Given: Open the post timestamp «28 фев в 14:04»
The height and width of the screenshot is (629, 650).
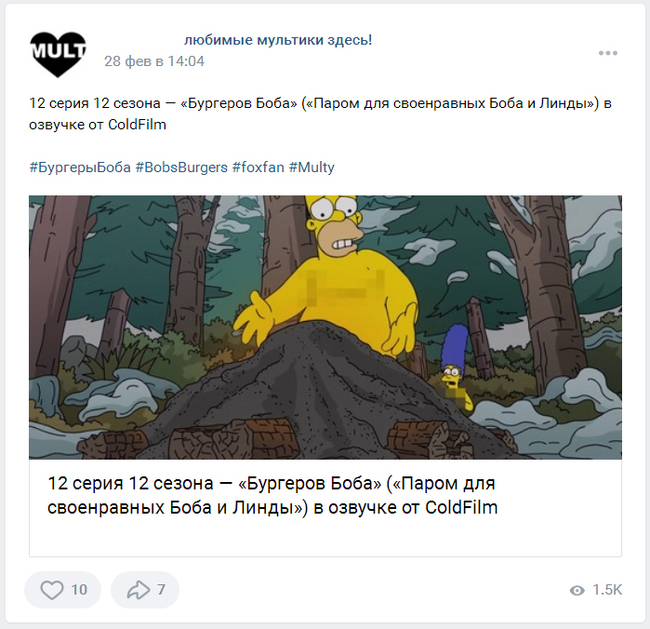Looking at the screenshot, I should (x=154, y=61).
